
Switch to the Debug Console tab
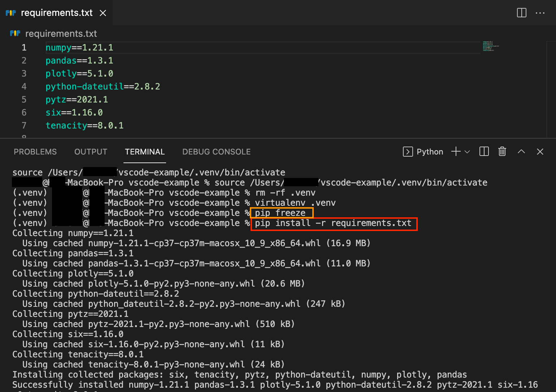[216, 152]
